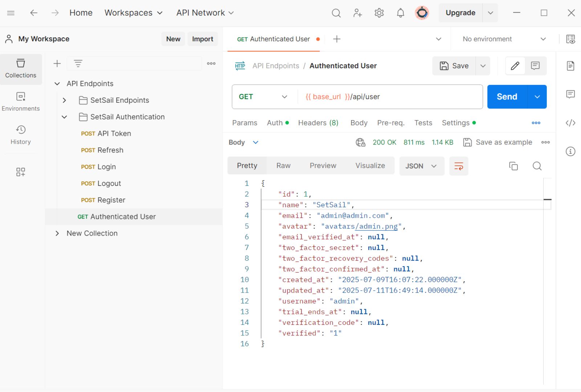
Task: Open the response Body dropdown
Action: click(244, 142)
